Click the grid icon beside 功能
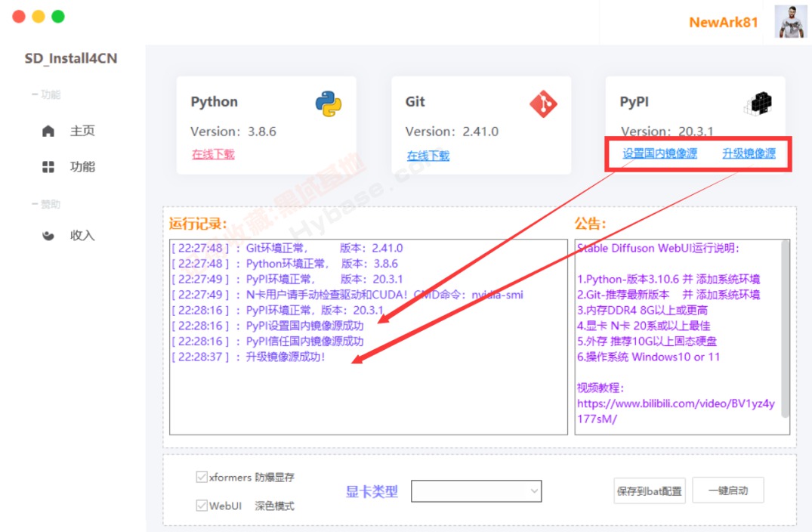 [x=48, y=167]
